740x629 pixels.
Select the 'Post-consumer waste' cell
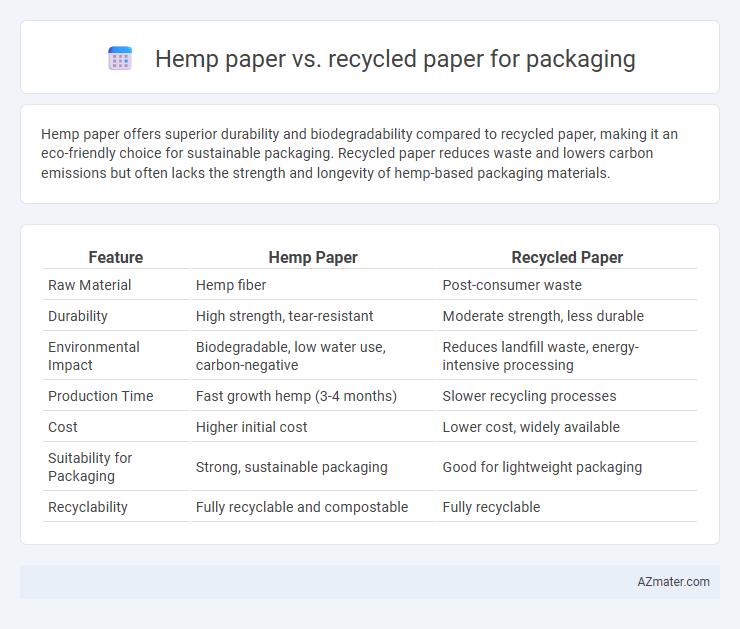pos(512,285)
